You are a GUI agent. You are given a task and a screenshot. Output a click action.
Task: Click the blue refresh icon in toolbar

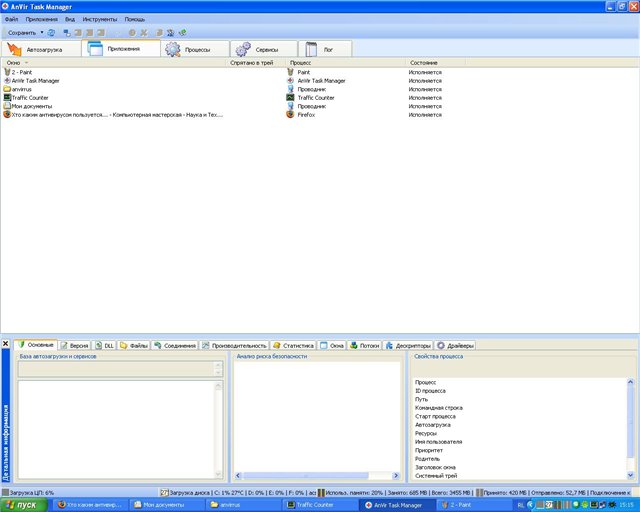point(51,33)
